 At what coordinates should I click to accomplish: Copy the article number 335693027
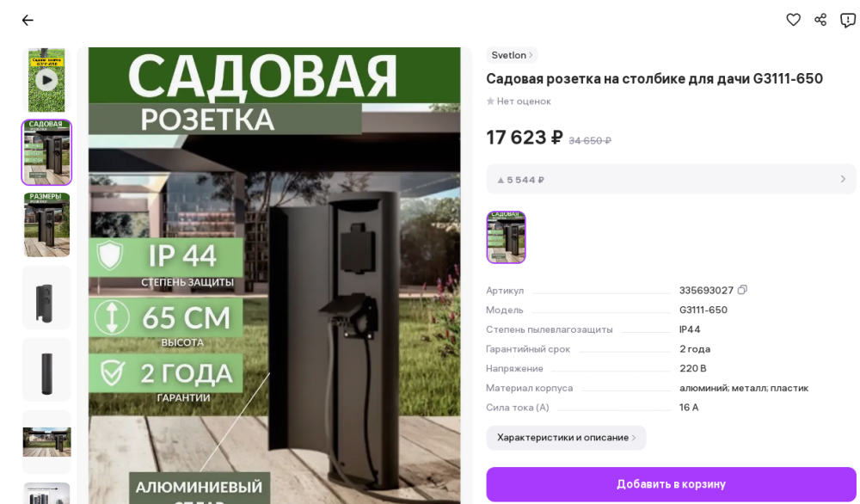click(743, 290)
